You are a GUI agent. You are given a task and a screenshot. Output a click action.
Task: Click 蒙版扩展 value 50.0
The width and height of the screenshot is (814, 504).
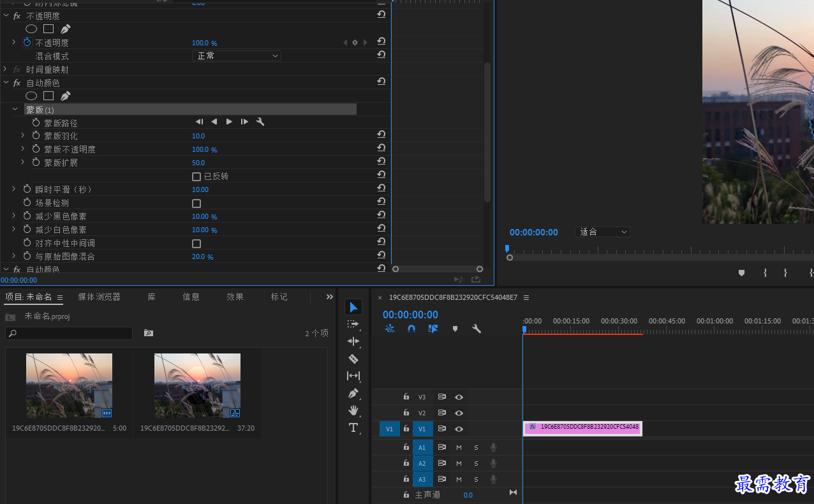click(198, 163)
